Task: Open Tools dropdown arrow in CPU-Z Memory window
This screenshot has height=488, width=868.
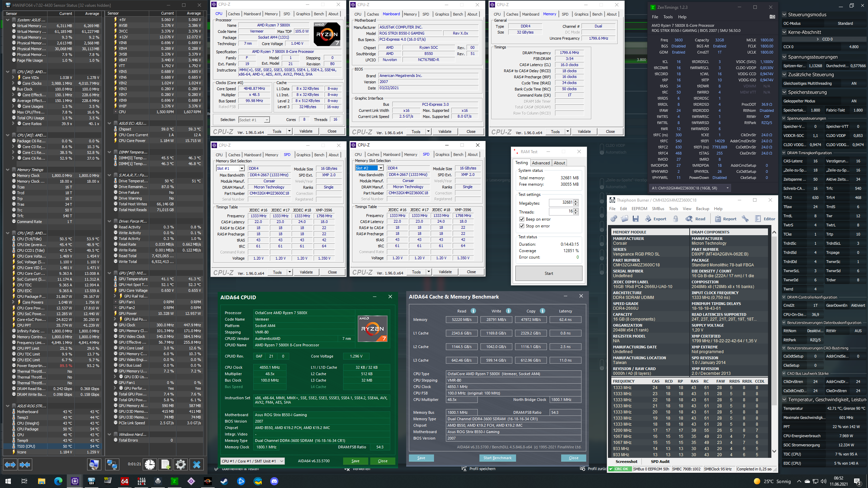Action: pyautogui.click(x=568, y=131)
